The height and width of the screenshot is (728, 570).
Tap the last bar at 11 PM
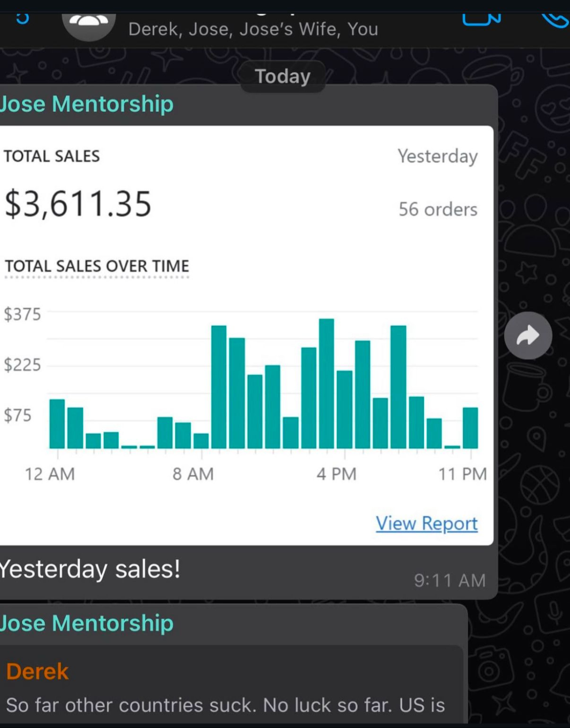tap(470, 428)
